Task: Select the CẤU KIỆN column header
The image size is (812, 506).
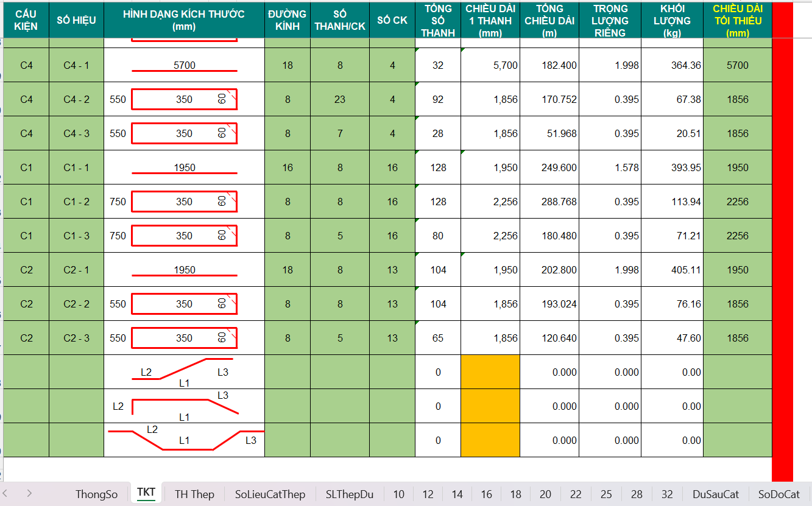Action: pos(26,20)
